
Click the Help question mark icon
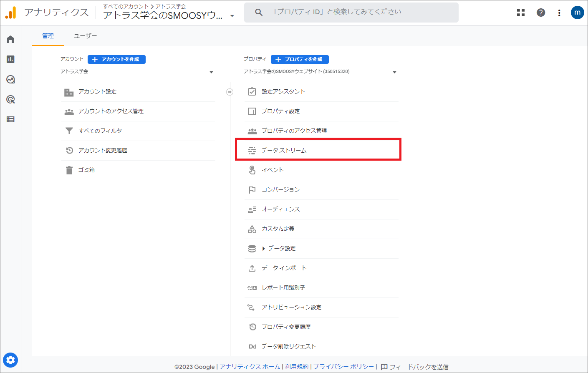[x=541, y=13]
